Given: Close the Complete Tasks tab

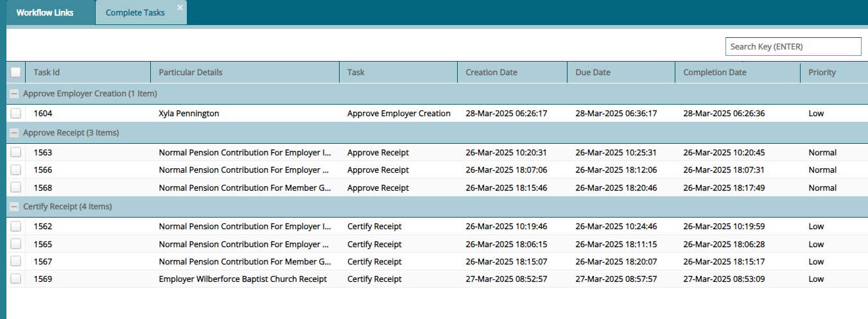Looking at the screenshot, I should point(180,7).
